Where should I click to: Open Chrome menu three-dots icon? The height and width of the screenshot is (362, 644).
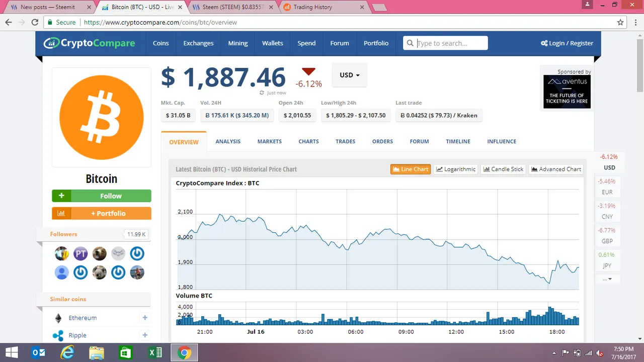636,22
